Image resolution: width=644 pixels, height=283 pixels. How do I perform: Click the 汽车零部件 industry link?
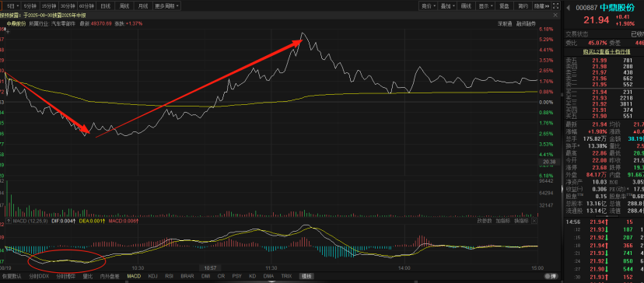pyautogui.click(x=63, y=24)
